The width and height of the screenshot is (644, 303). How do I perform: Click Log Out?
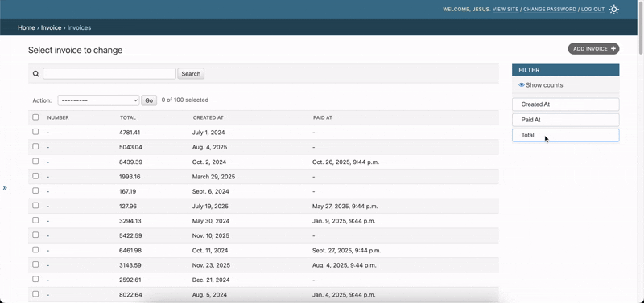tap(592, 10)
